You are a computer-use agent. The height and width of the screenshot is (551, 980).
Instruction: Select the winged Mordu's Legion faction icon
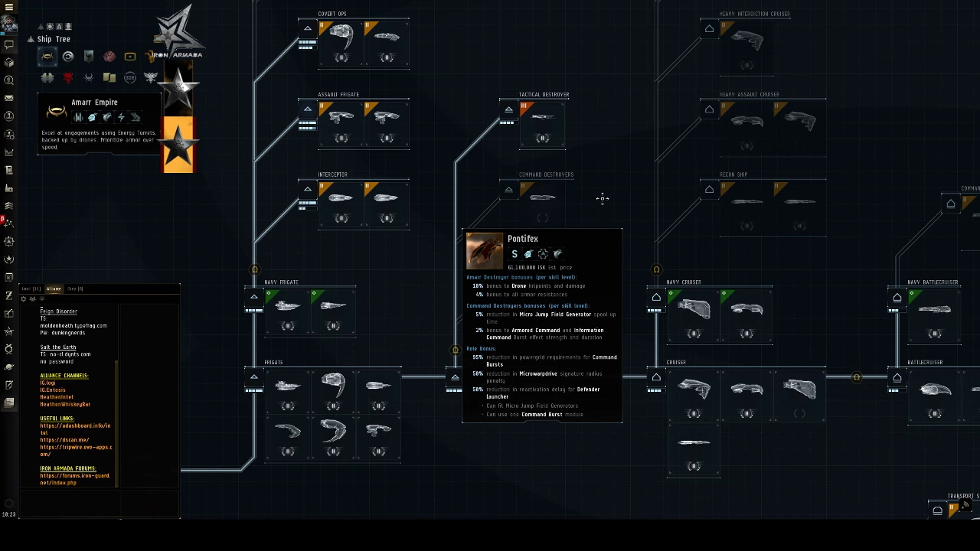point(151,77)
